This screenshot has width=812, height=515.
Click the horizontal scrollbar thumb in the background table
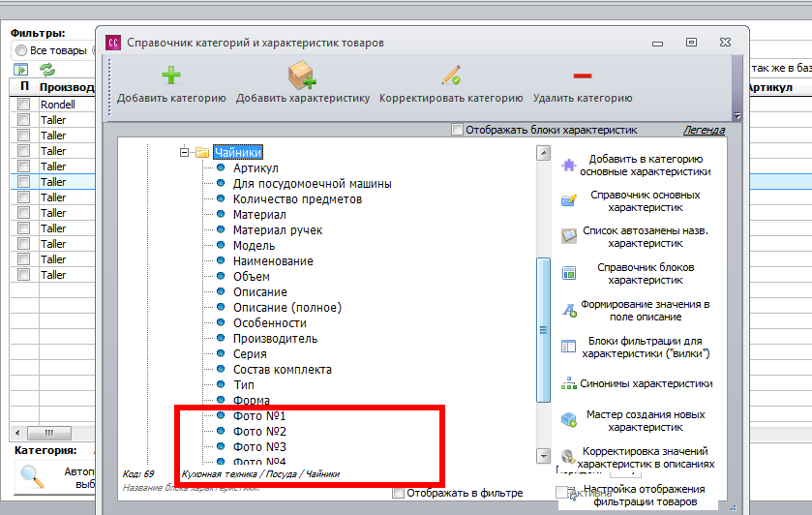pos(49,433)
